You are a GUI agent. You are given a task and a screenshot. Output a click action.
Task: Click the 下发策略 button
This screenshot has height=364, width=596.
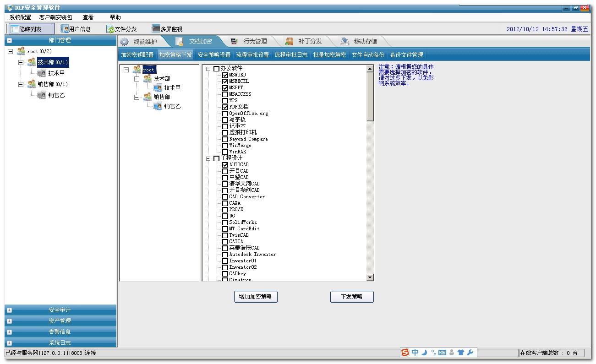point(352,297)
